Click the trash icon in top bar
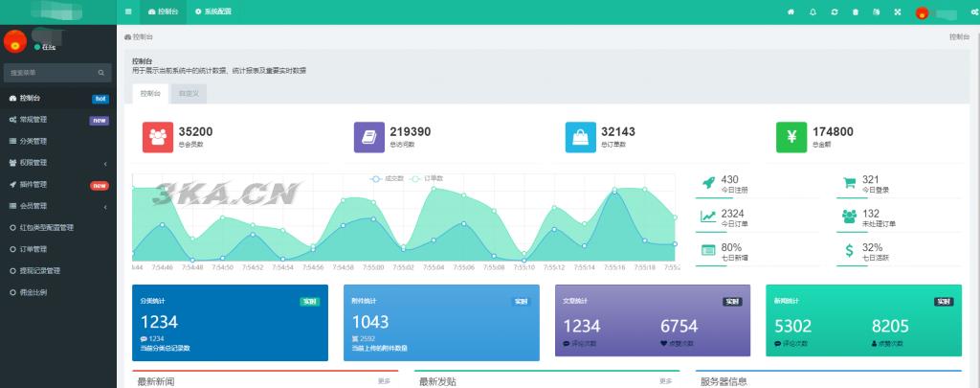 (x=856, y=11)
